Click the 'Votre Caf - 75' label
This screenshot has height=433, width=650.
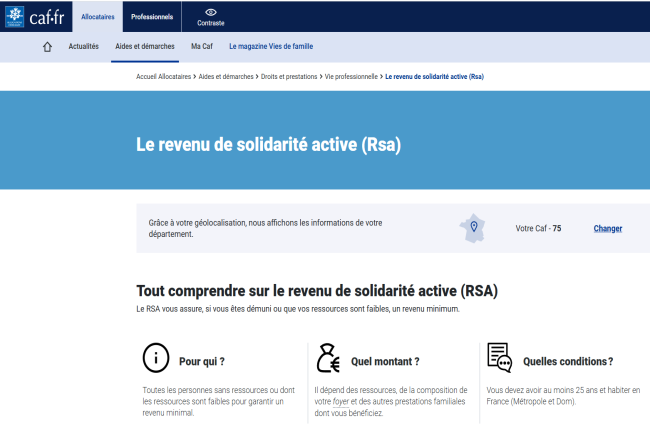[538, 229]
